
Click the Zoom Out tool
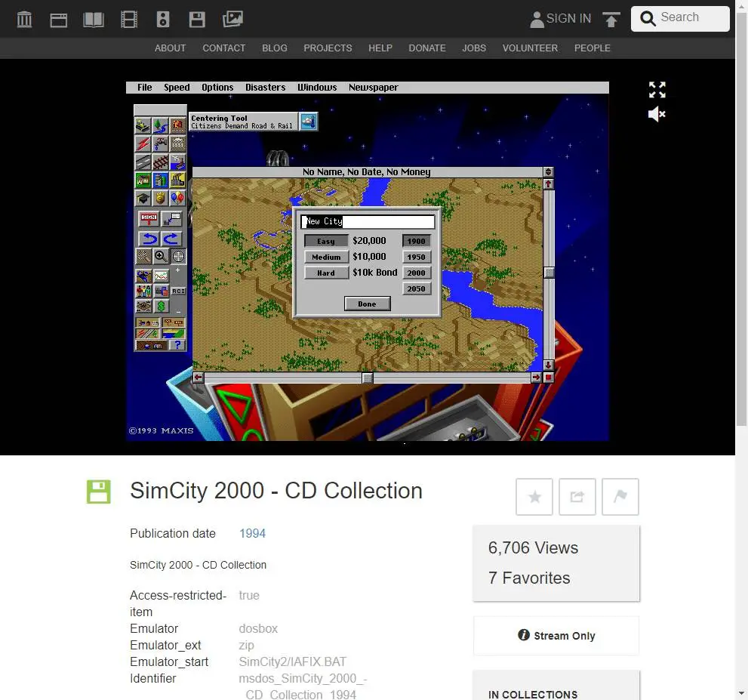tap(143, 256)
